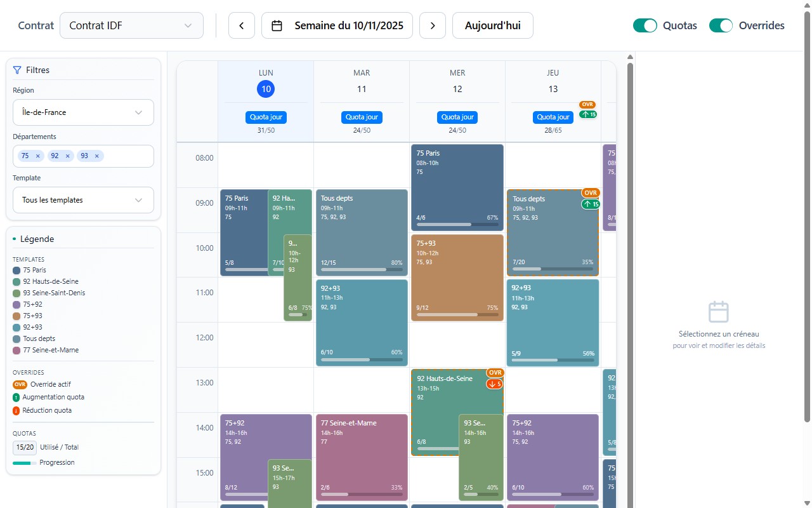This screenshot has width=812, height=508.
Task: Open the Semaine du 10/11/2025 date picker
Action: click(337, 25)
